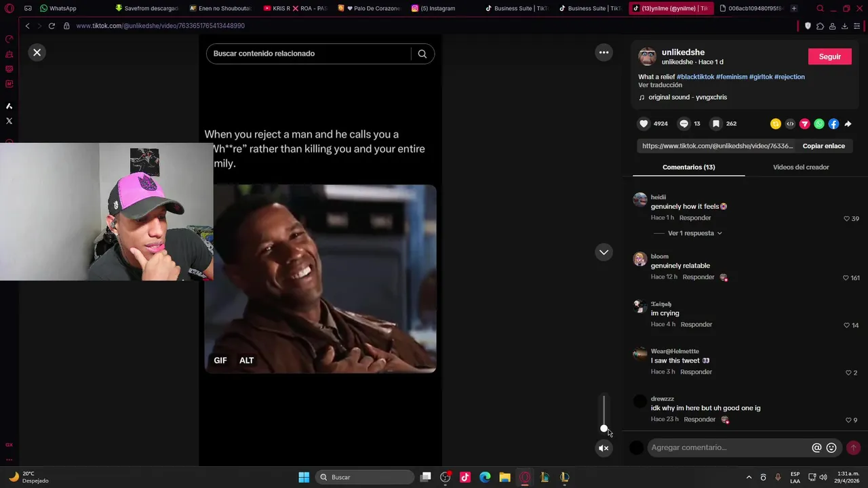
Task: Share the video to WhatsApp
Action: [x=819, y=124]
